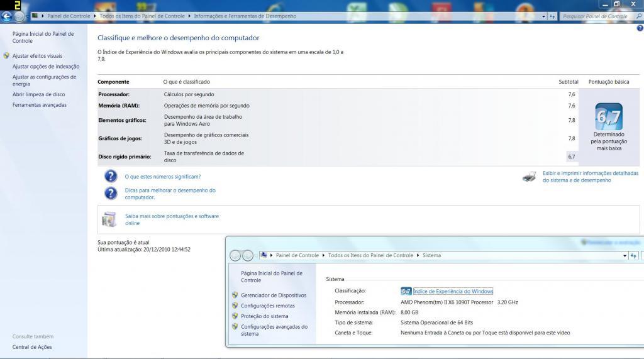Expand arrow after Todos os Itens in Sistema breadcrumb

[x=418, y=255]
